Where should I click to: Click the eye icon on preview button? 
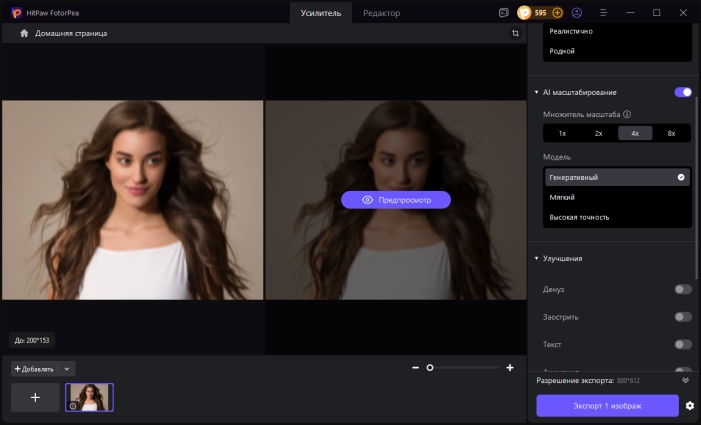(367, 200)
